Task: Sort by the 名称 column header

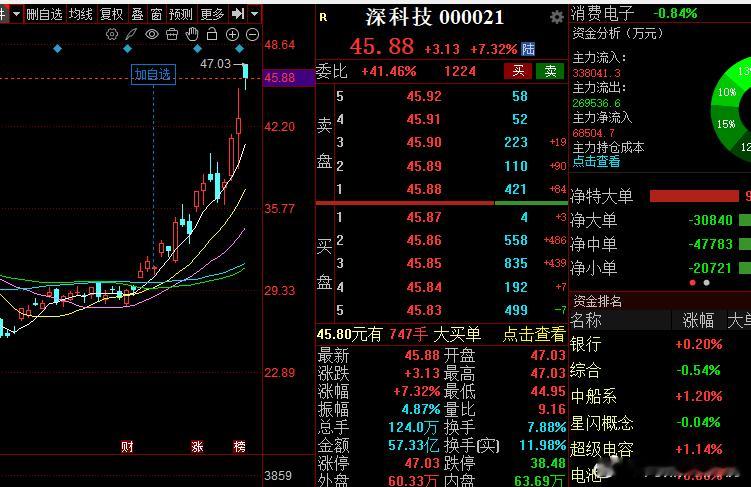Action: (586, 320)
